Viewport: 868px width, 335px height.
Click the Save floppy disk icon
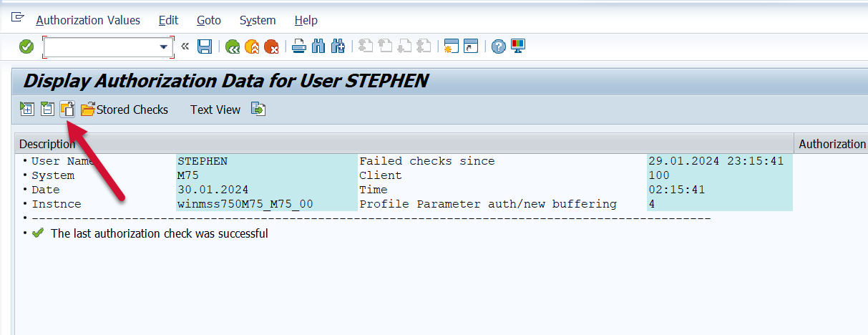point(205,47)
